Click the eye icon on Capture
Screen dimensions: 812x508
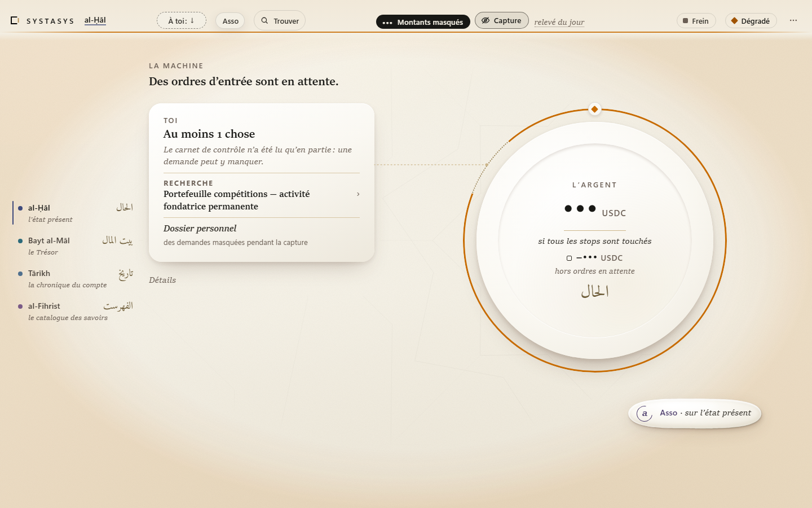(x=486, y=20)
